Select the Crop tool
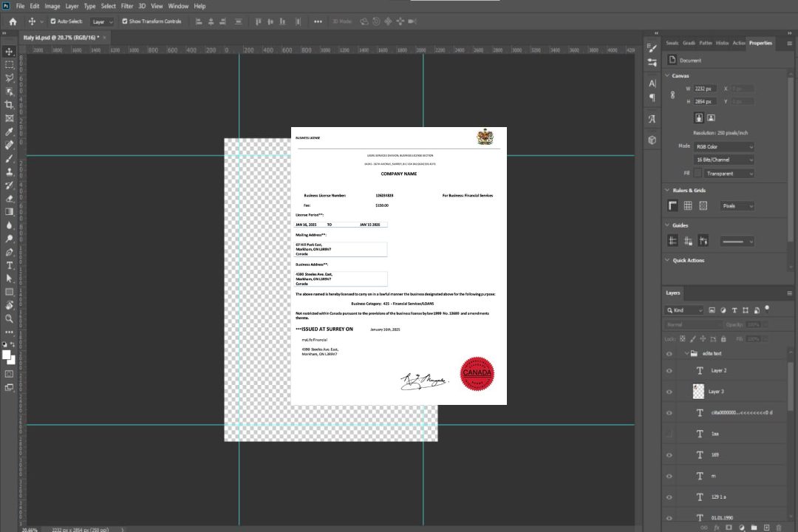The image size is (798, 532). pos(9,105)
